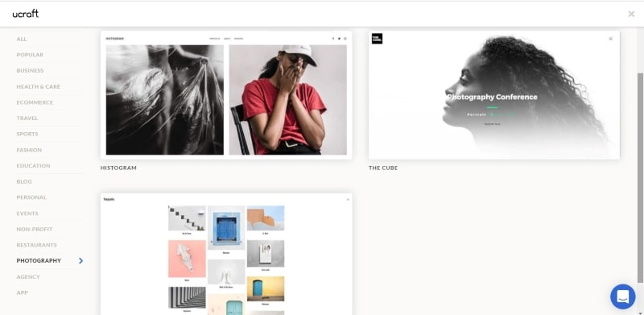Viewport: 644px width, 315px height.
Task: Open The Cube template preview
Action: (x=494, y=95)
